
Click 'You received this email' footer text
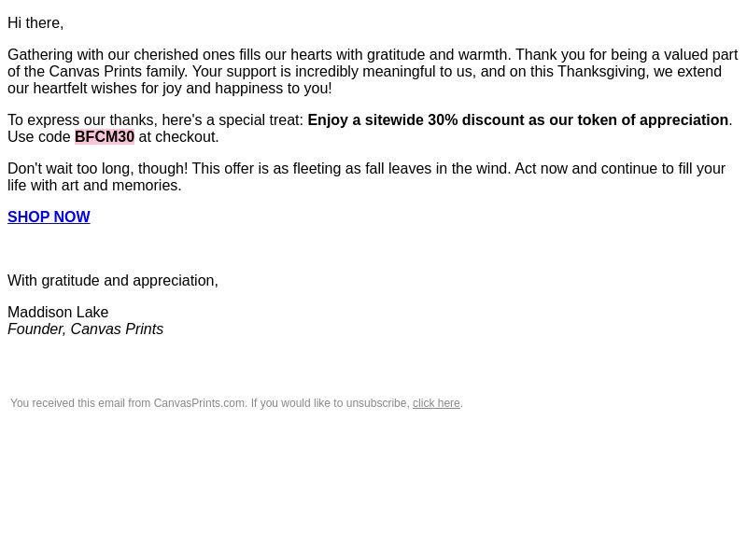[x=79, y=403]
